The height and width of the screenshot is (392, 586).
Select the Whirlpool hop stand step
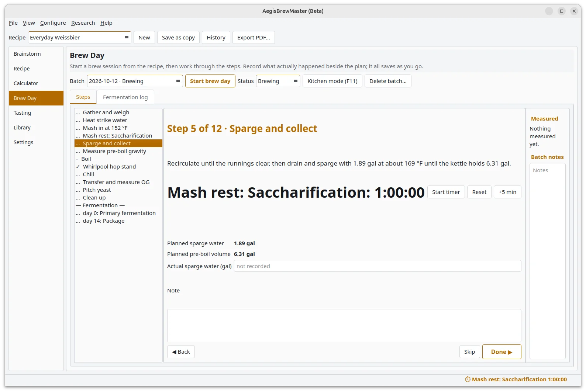(118, 167)
